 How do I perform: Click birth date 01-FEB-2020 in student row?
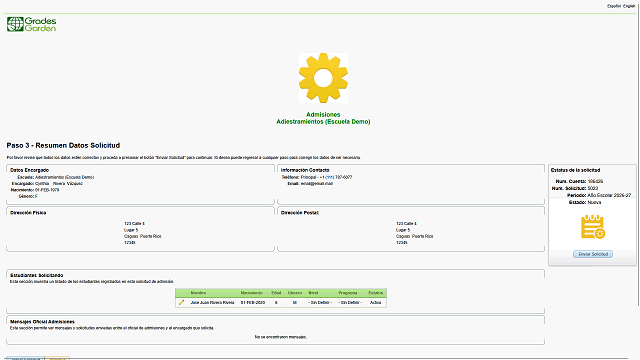pos(253,302)
